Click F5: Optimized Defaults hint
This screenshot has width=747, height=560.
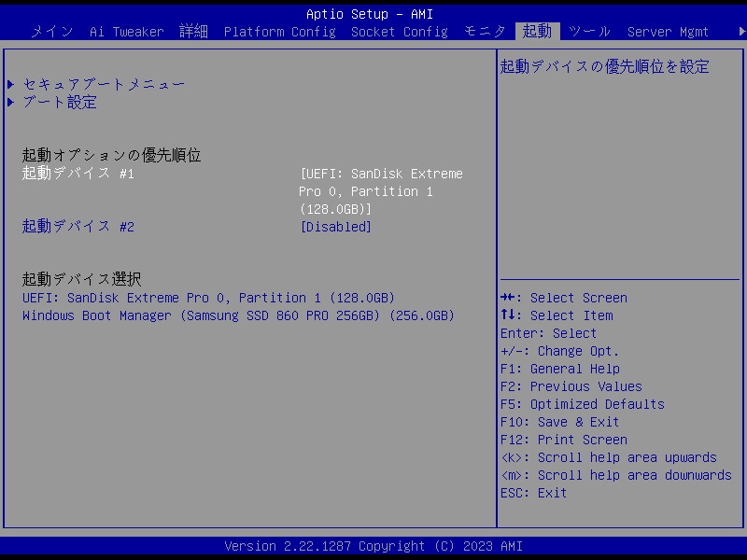point(582,404)
